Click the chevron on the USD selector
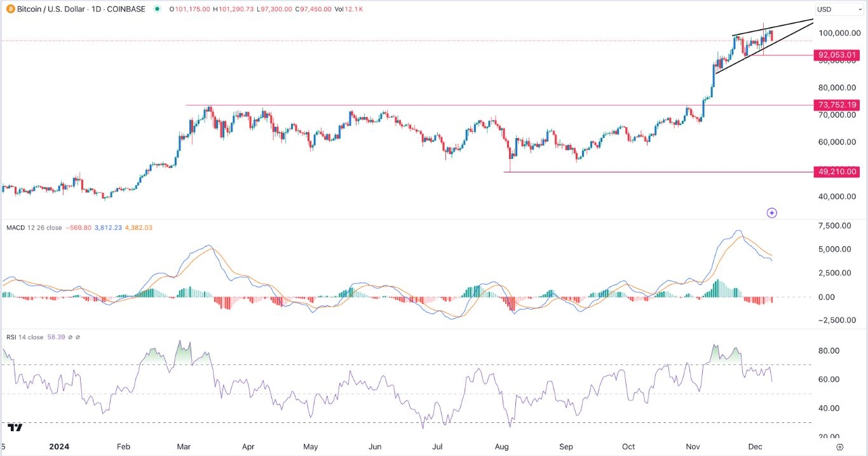Screen dimensions: 868x456 [859, 9]
